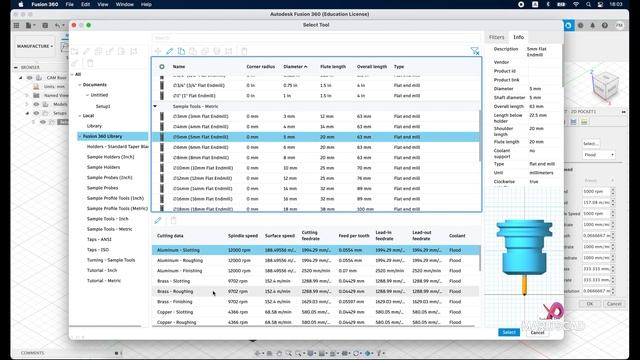Click the Apple menu icon
The width and height of the screenshot is (640, 360).
(21, 4)
